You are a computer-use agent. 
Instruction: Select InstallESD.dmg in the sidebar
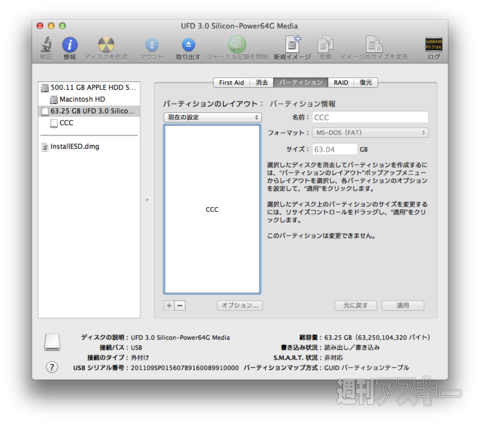pos(89,146)
